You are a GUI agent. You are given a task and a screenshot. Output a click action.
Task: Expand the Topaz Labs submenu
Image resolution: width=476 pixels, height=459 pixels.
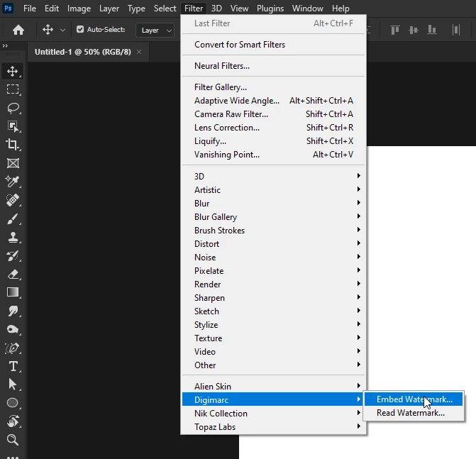(x=273, y=427)
